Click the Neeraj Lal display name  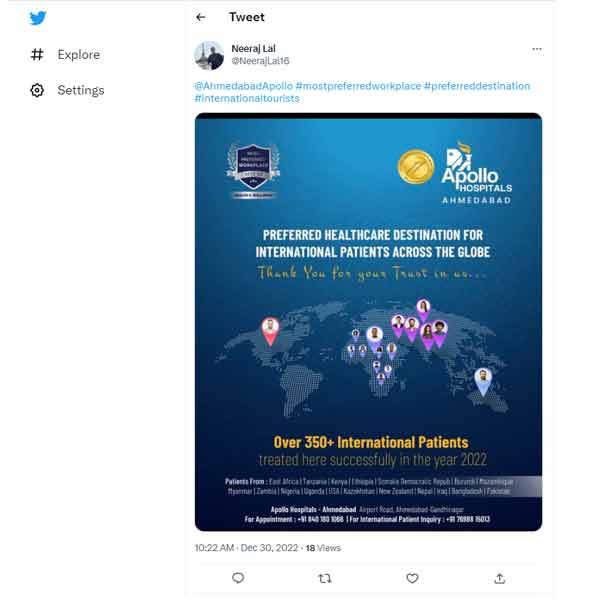pos(253,49)
